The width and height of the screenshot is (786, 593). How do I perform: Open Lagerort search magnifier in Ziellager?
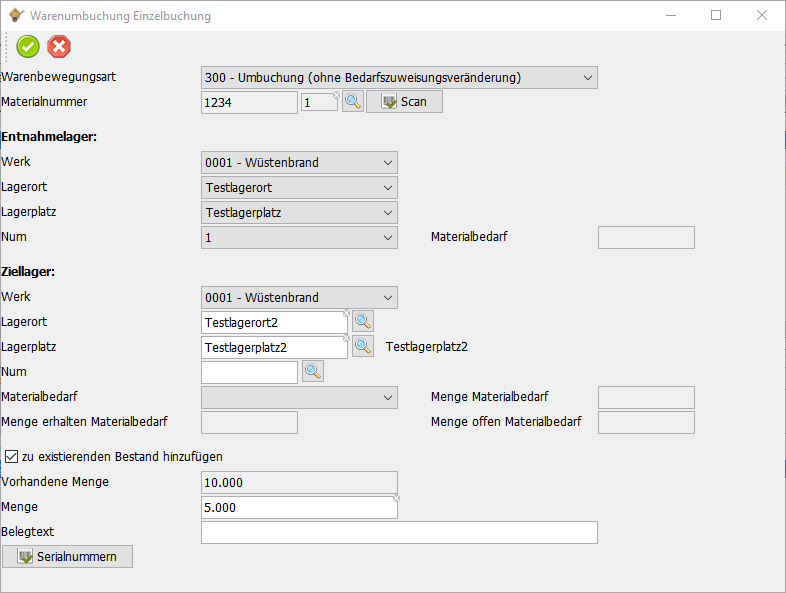point(363,321)
